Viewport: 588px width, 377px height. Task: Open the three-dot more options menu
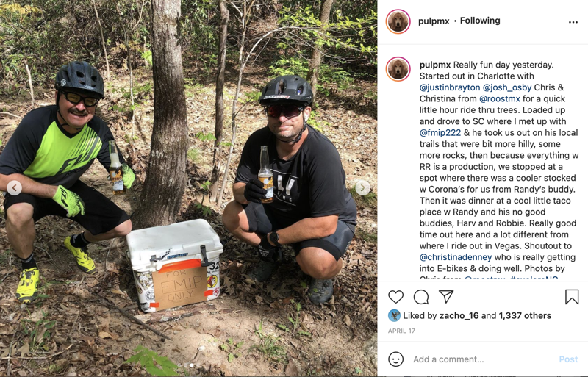pyautogui.click(x=573, y=22)
